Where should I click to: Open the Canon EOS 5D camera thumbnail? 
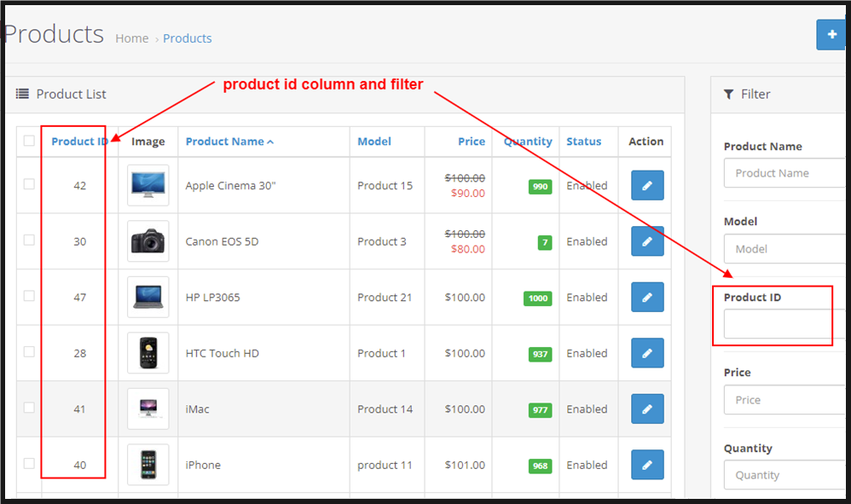[148, 241]
